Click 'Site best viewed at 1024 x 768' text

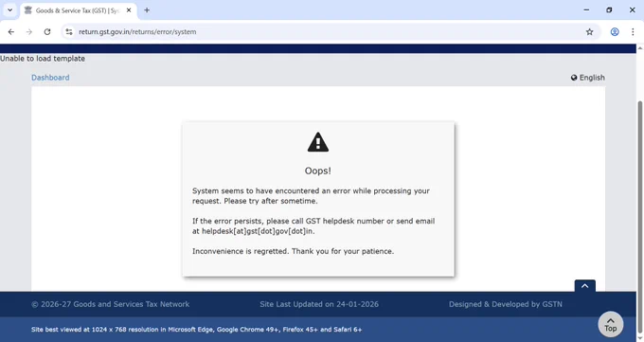click(x=196, y=330)
